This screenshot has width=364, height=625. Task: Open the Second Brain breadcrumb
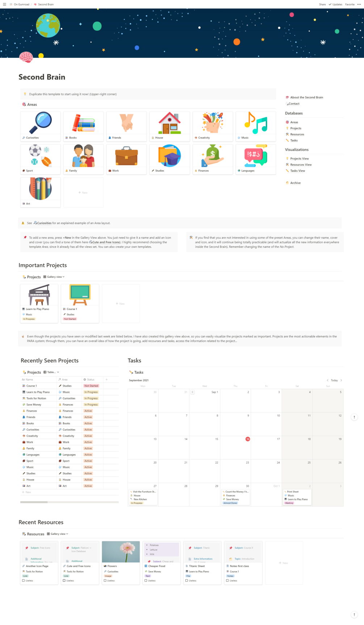[43, 4]
